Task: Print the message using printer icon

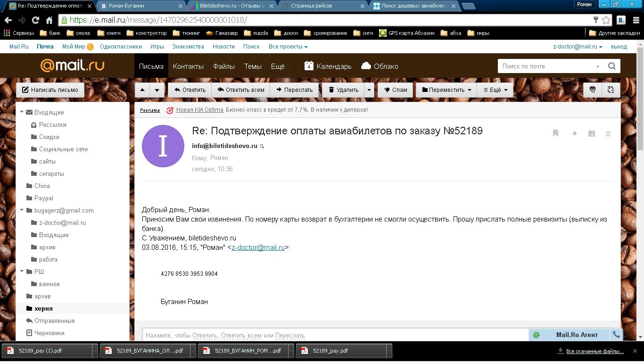Action: coord(593,90)
